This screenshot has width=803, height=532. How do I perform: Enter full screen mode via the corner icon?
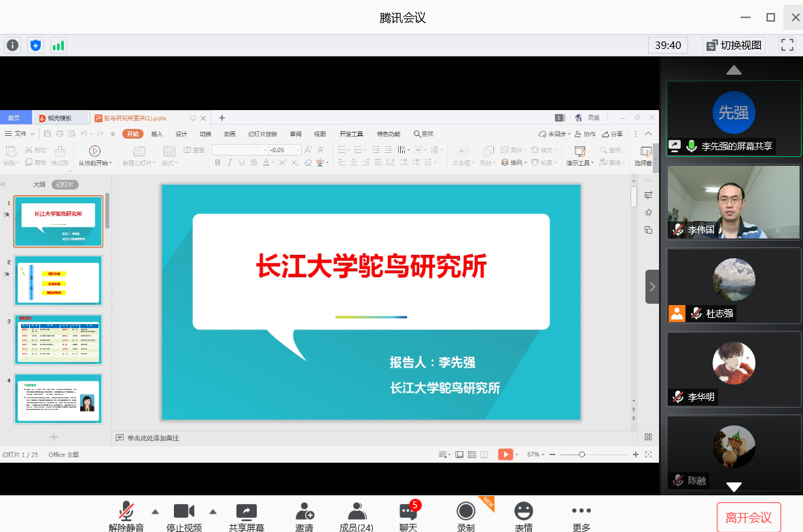pos(787,46)
